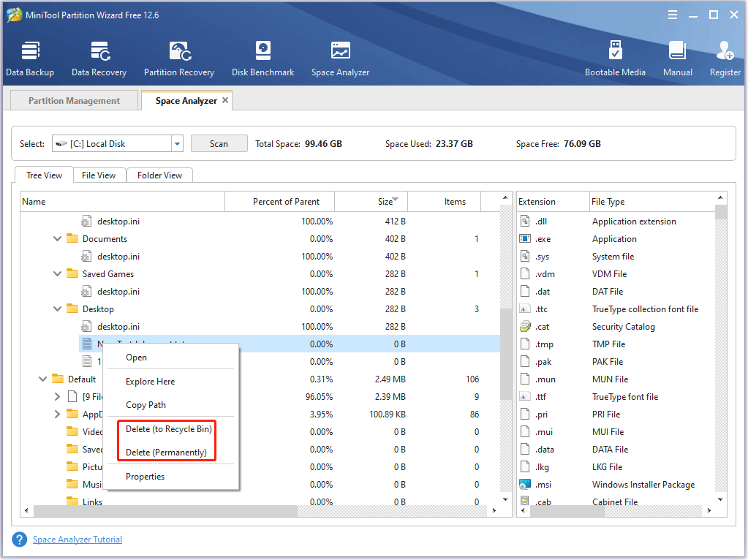Select Explore Here from context menu

pyautogui.click(x=151, y=382)
